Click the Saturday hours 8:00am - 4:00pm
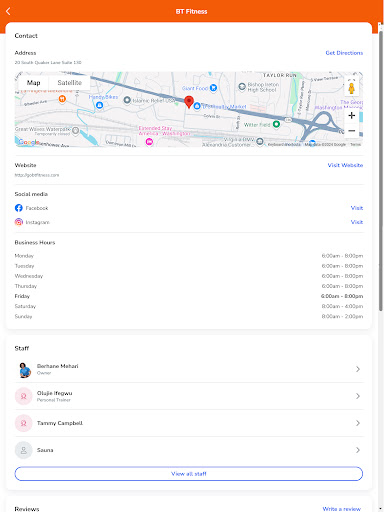Screen dimensions: 384x512 pos(342,306)
